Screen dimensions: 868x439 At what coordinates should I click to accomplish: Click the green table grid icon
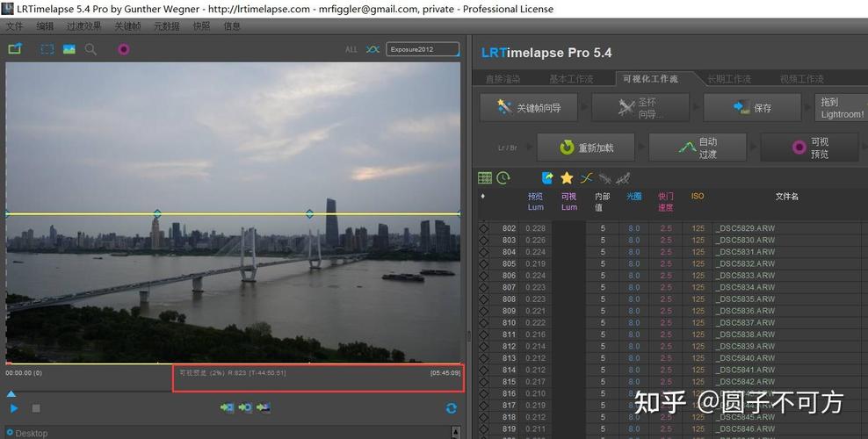tap(485, 178)
